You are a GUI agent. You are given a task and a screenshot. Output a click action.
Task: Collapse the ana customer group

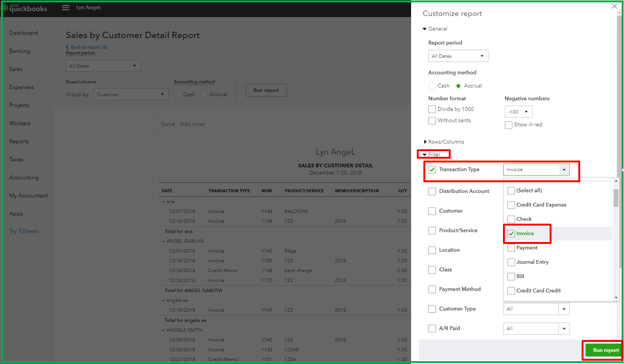pos(163,202)
